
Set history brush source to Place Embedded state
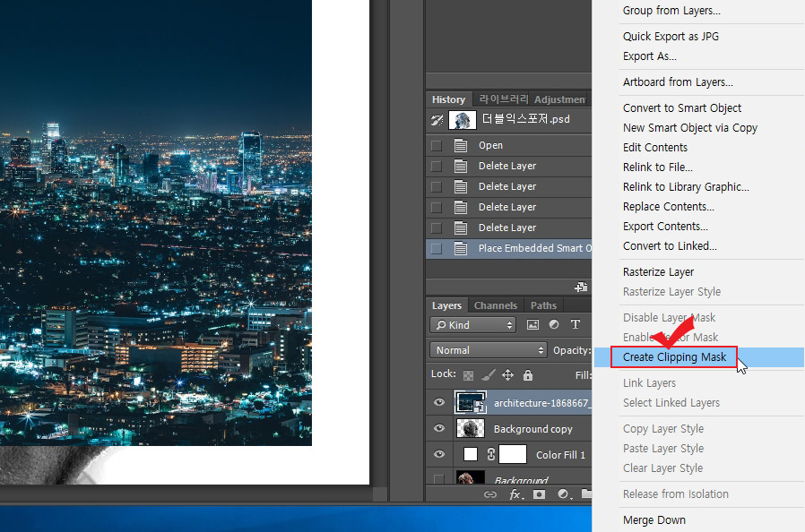click(437, 249)
